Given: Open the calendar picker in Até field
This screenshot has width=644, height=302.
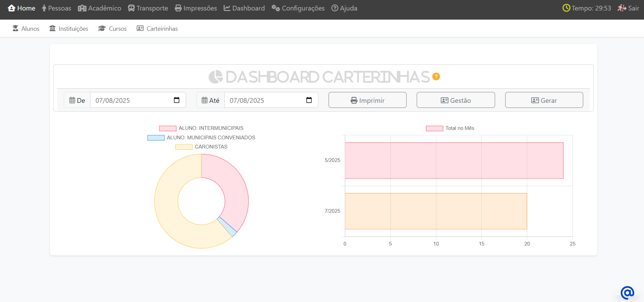Looking at the screenshot, I should click(x=309, y=100).
